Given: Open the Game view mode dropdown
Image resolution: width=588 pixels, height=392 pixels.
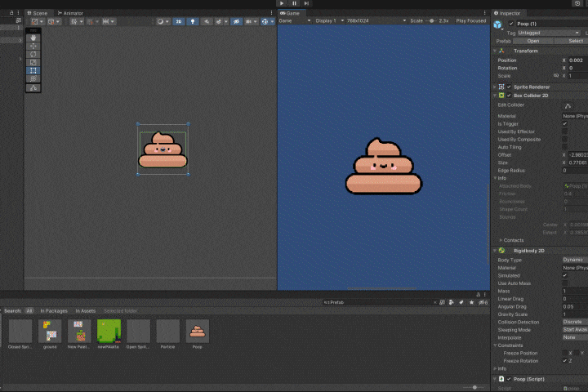Looking at the screenshot, I should 295,21.
